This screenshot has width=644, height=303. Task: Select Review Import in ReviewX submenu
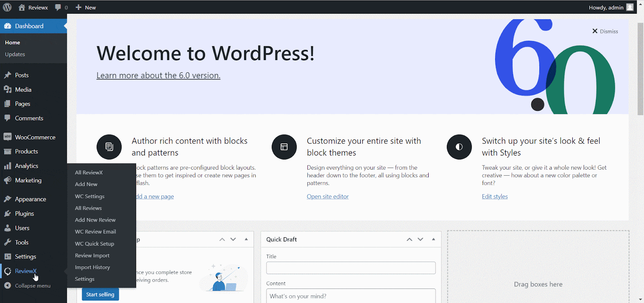92,255
